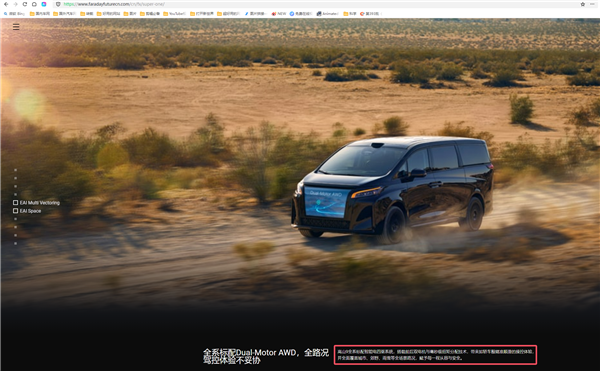Click the Dual-Motor AWD headline text
This screenshot has height=371, width=600.
(266, 356)
